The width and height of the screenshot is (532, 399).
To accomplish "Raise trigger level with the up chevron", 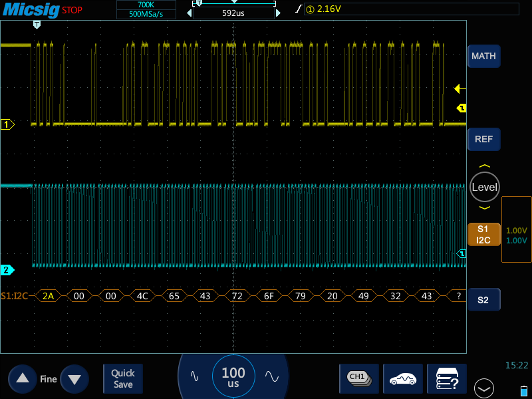I will [485, 166].
